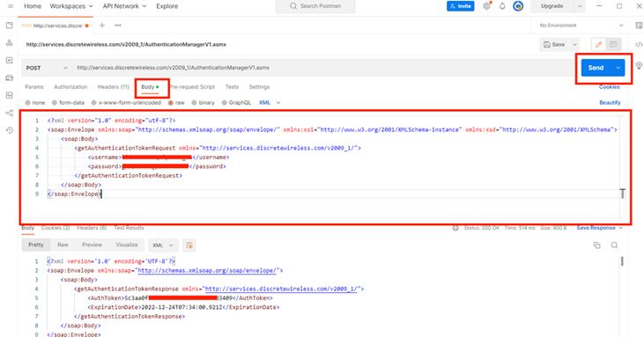Viewport: 644px width, 337px height.
Task: Expand Save Response options
Action: (620, 228)
